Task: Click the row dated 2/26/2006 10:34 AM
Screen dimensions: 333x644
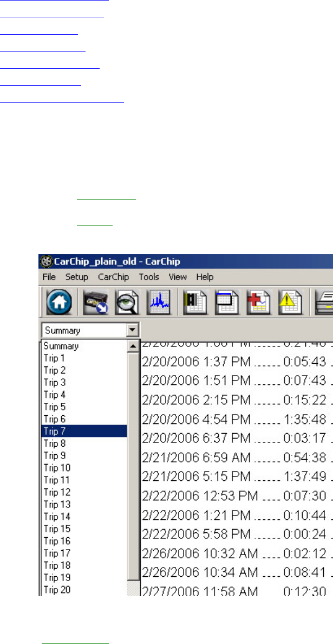Action: pyautogui.click(x=237, y=572)
